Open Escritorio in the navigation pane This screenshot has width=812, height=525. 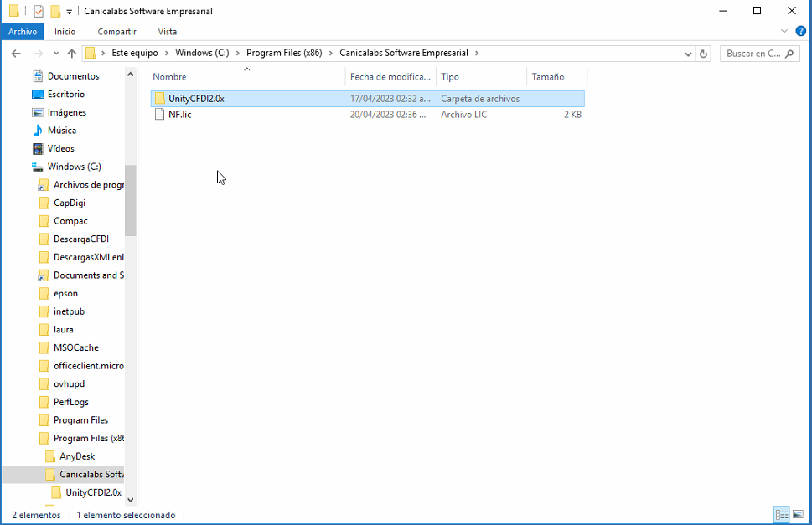(65, 94)
